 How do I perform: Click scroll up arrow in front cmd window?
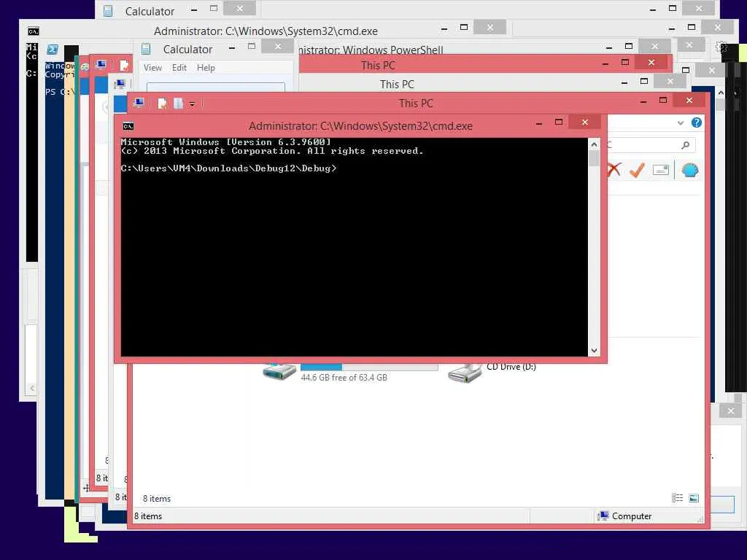tap(594, 144)
